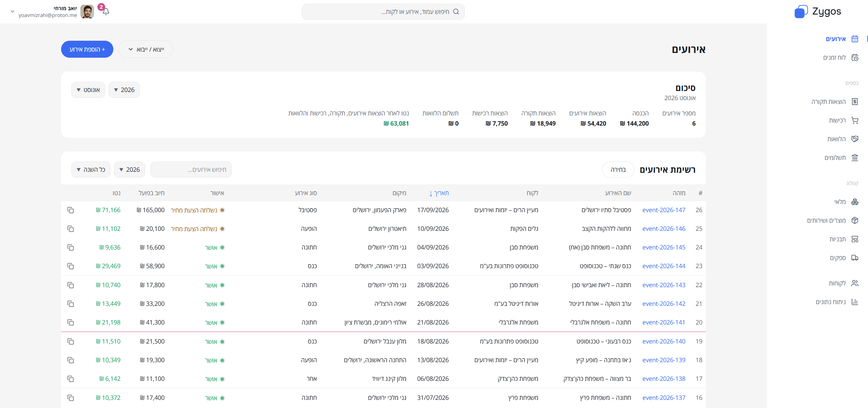Duplicate event-2026-140 using its copy icon
Viewport: 868px width, 408px height.
(x=71, y=341)
